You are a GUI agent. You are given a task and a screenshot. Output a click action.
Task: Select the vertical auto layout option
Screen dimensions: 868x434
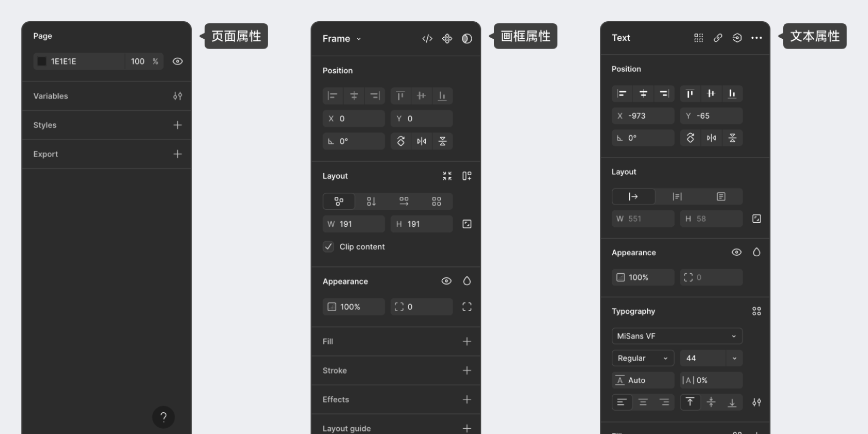coord(371,202)
